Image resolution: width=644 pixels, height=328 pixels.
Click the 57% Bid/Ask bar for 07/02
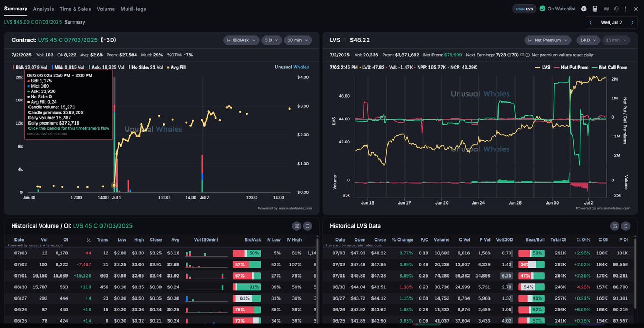(x=247, y=265)
